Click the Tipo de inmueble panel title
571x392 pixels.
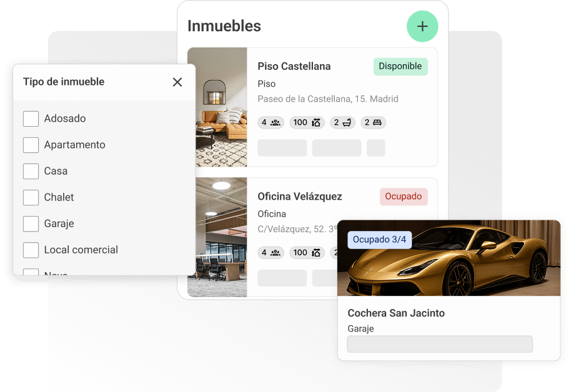(64, 82)
